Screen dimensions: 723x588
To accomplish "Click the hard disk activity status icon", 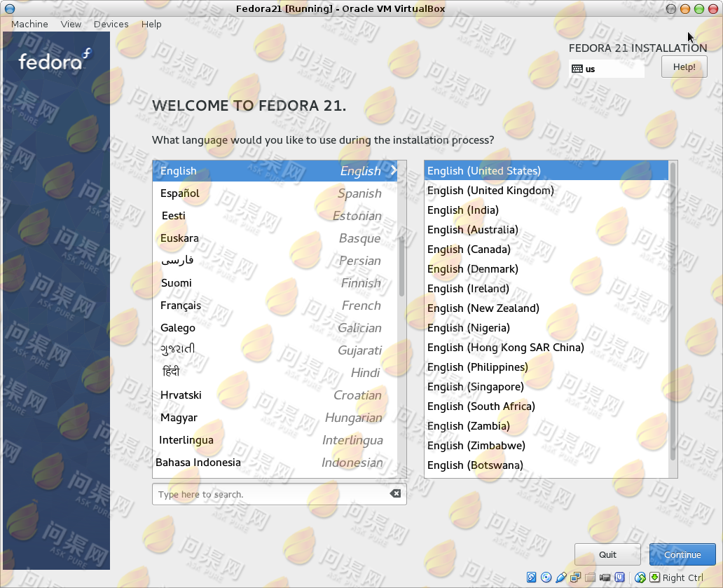I will click(x=531, y=577).
